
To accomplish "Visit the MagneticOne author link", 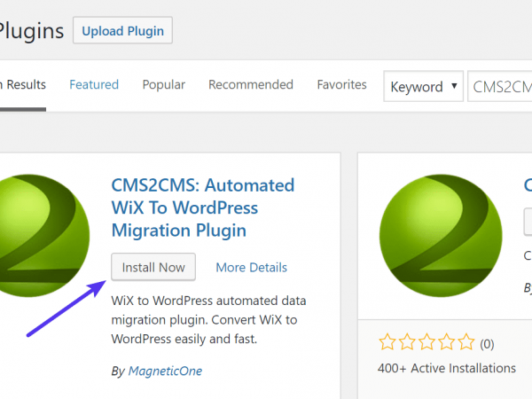I will coord(164,371).
